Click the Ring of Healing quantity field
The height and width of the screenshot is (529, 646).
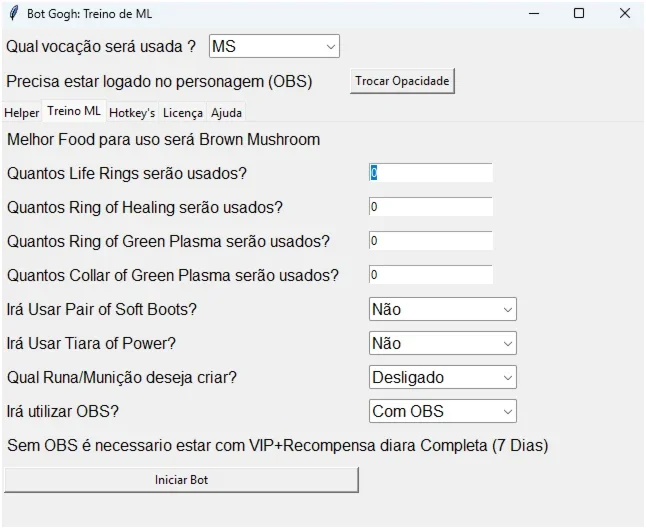(431, 206)
